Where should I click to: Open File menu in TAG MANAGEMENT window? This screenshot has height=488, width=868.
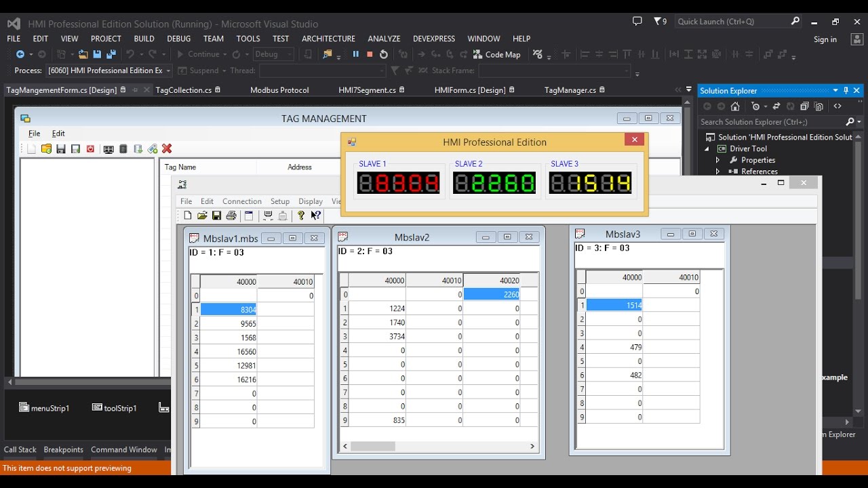[34, 134]
